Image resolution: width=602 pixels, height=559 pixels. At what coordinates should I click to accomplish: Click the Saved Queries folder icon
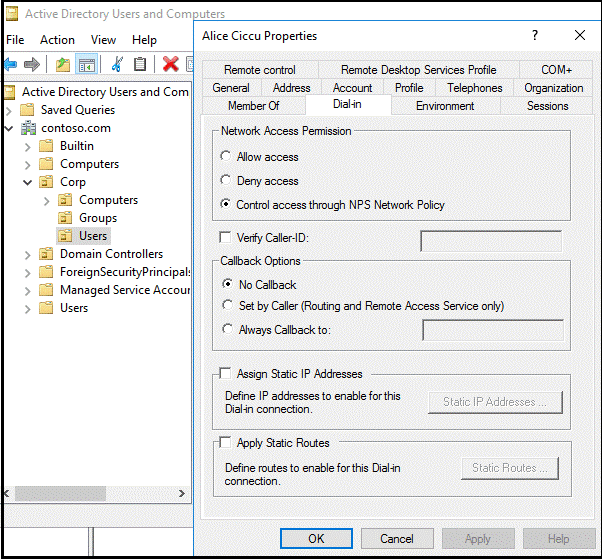(27, 110)
